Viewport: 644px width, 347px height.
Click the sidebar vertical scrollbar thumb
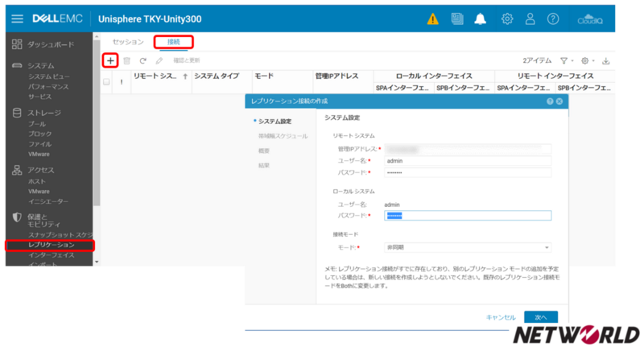tap(97, 123)
